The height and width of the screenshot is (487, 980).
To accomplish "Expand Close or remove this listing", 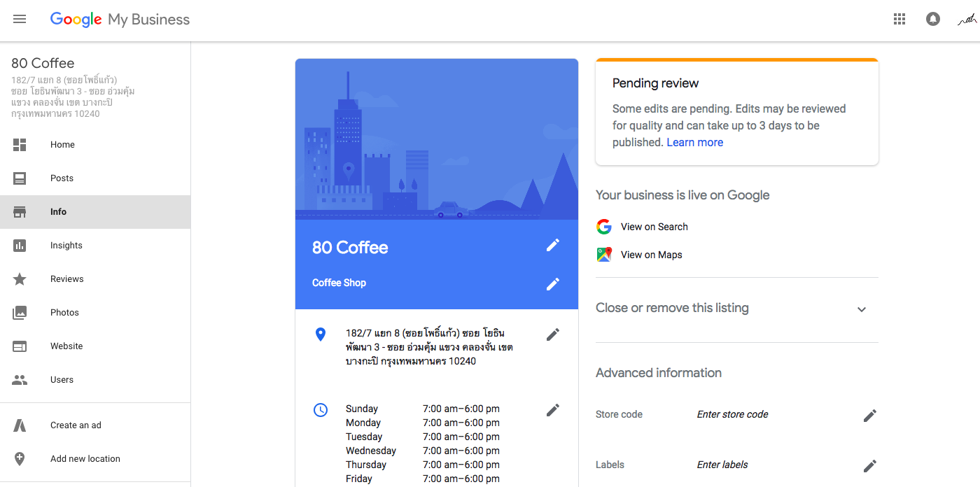I will [737, 309].
